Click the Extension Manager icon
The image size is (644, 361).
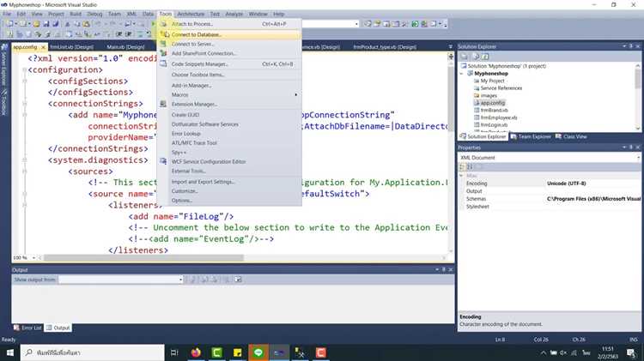click(x=163, y=105)
